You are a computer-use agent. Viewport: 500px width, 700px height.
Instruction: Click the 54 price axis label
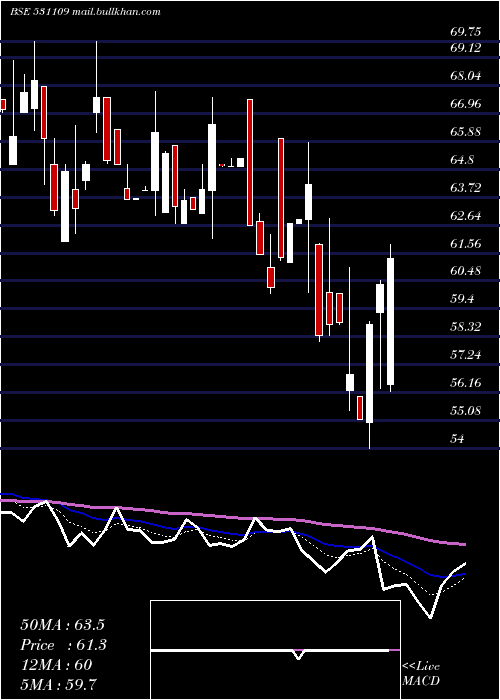coord(457,438)
